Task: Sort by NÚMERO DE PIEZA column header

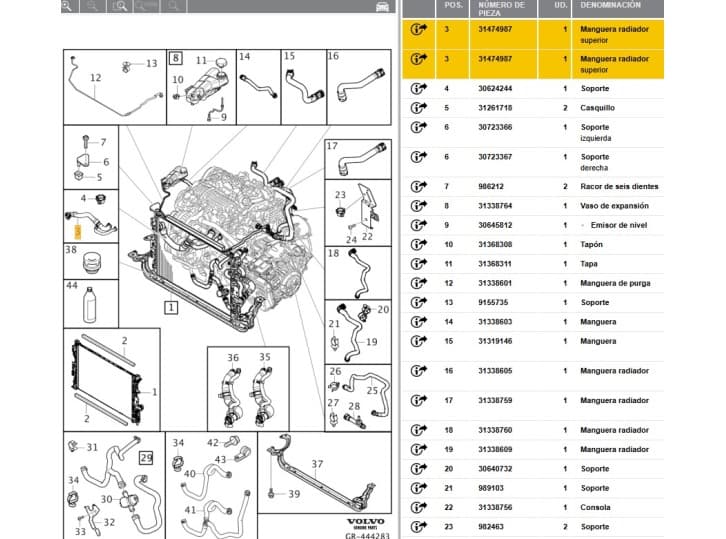Action: (501, 9)
